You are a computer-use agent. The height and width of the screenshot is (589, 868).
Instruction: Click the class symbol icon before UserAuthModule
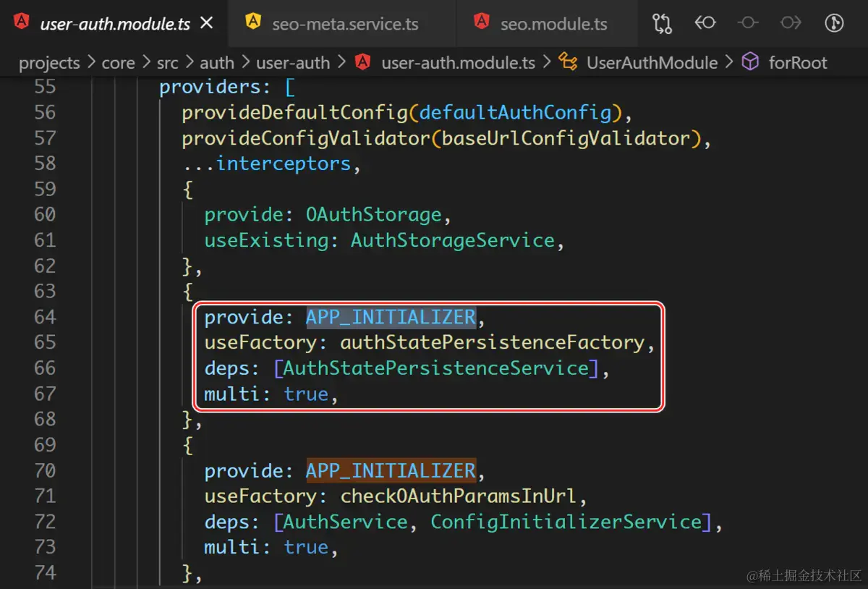click(x=568, y=63)
